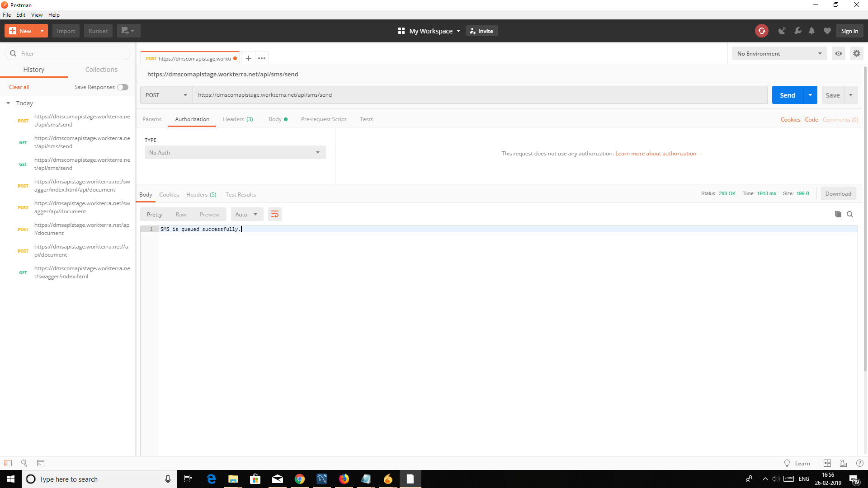Viewport: 868px width, 488px height.
Task: Click the Invite button
Action: pyautogui.click(x=481, y=31)
